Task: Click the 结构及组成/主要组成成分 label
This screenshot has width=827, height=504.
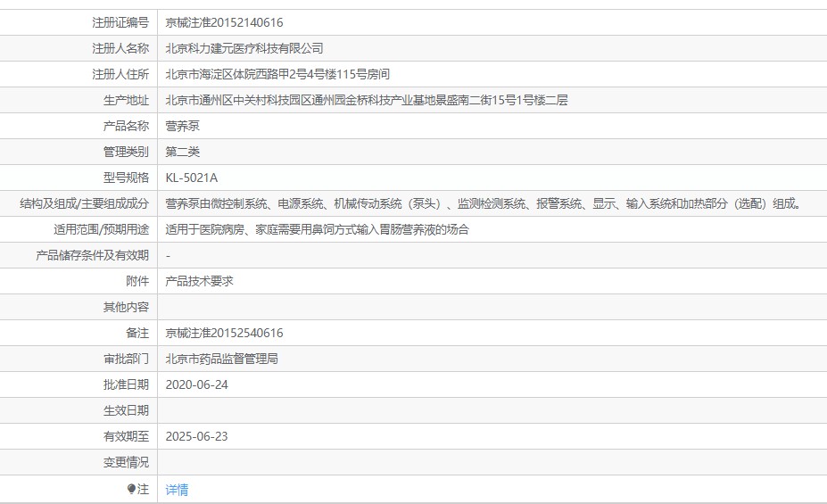Action: 85,203
